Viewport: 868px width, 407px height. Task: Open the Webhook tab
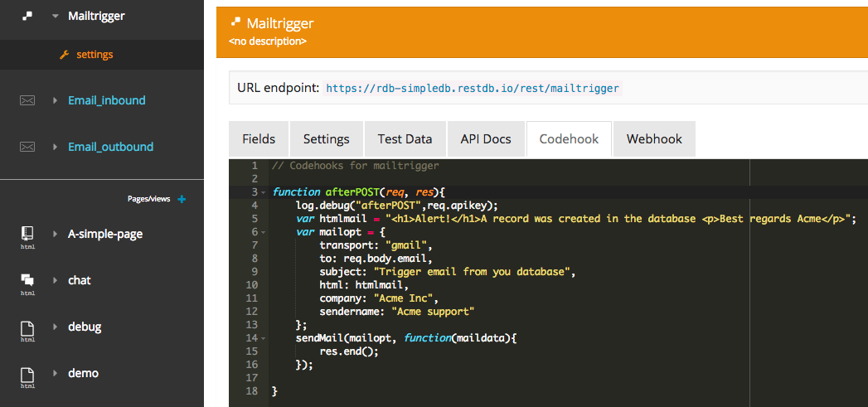pyautogui.click(x=653, y=139)
